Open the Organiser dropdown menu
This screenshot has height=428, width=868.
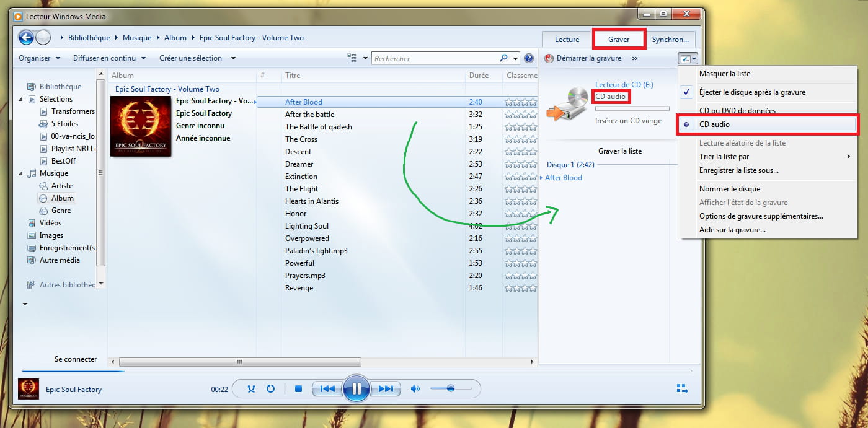click(39, 58)
